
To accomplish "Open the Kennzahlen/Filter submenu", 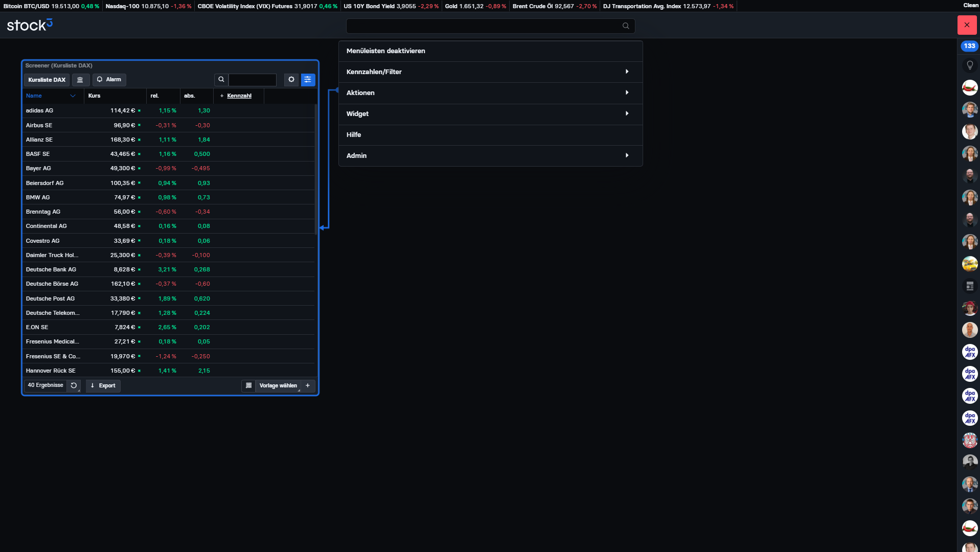I will pos(490,72).
